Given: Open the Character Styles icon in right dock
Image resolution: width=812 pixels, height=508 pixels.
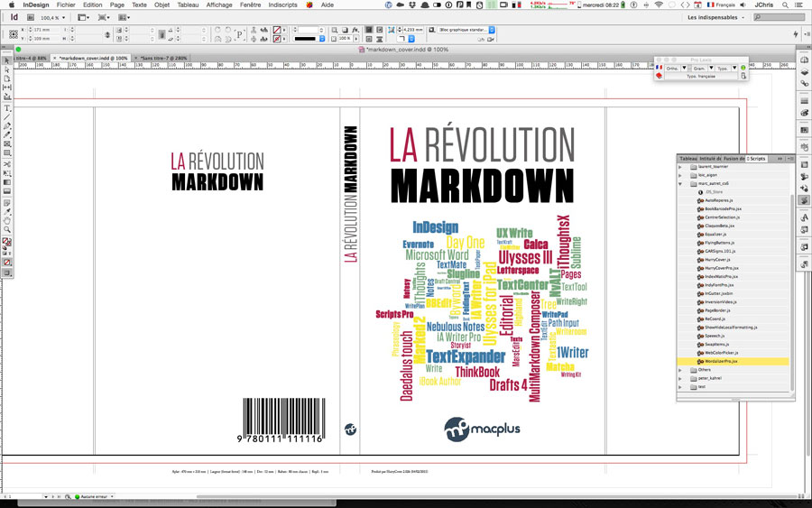Looking at the screenshot, I should 804,217.
